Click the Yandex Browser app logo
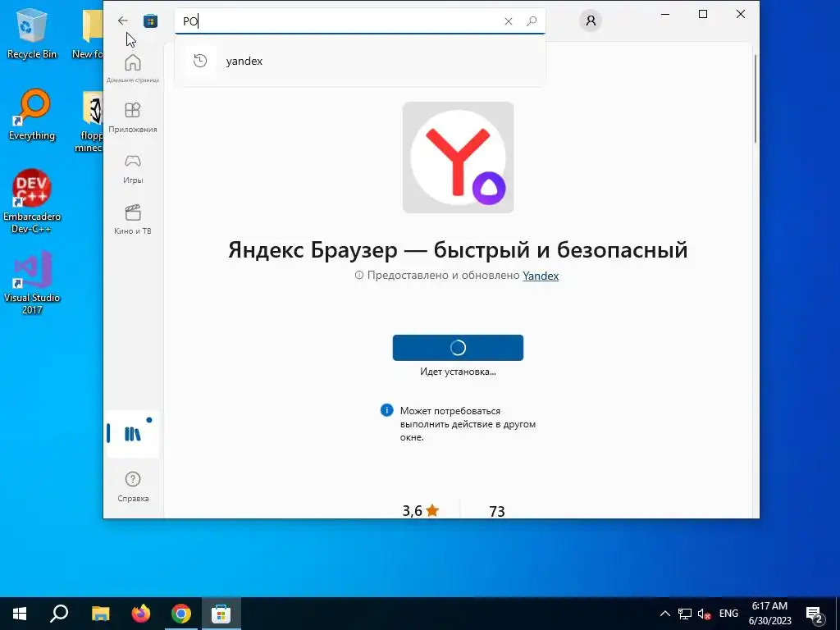This screenshot has width=840, height=630. tap(458, 157)
